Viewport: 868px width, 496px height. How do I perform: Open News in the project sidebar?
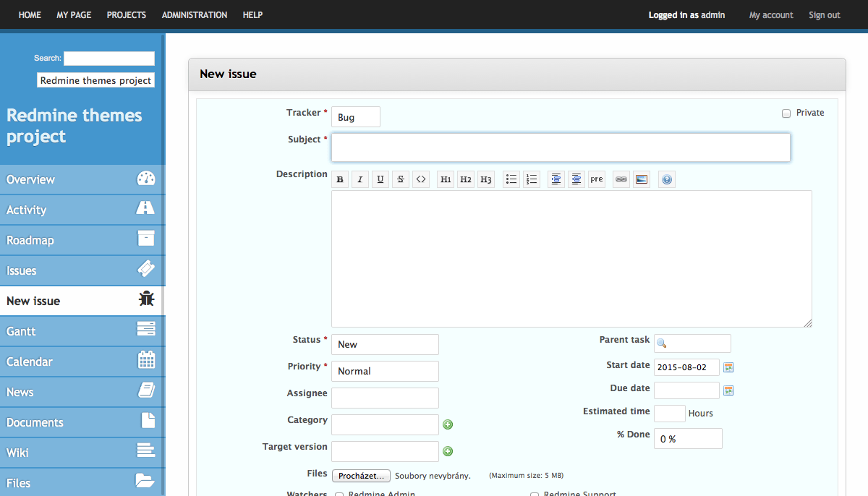tap(82, 392)
